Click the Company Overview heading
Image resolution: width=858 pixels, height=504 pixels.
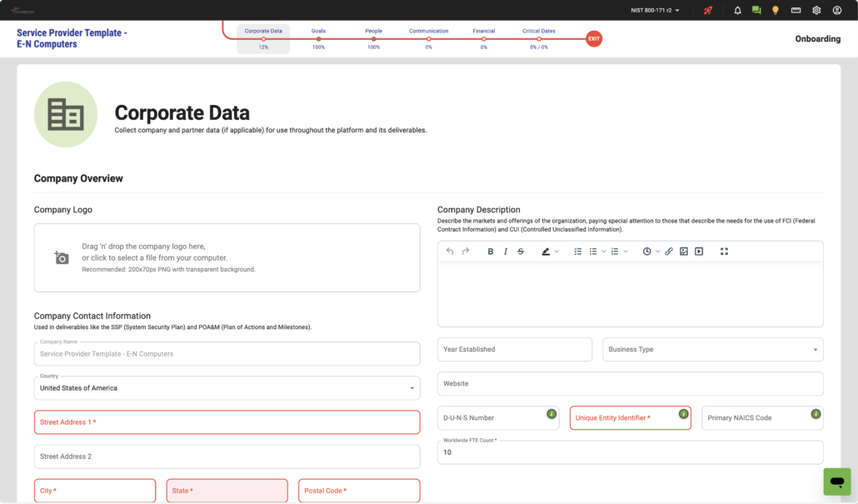coord(78,178)
